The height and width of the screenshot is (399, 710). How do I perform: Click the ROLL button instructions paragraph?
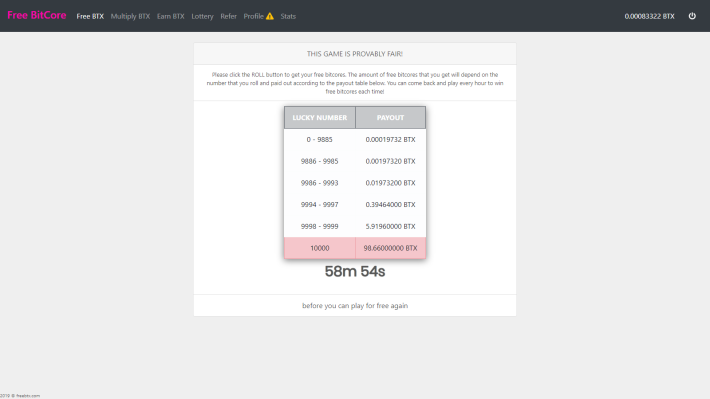coord(355,83)
